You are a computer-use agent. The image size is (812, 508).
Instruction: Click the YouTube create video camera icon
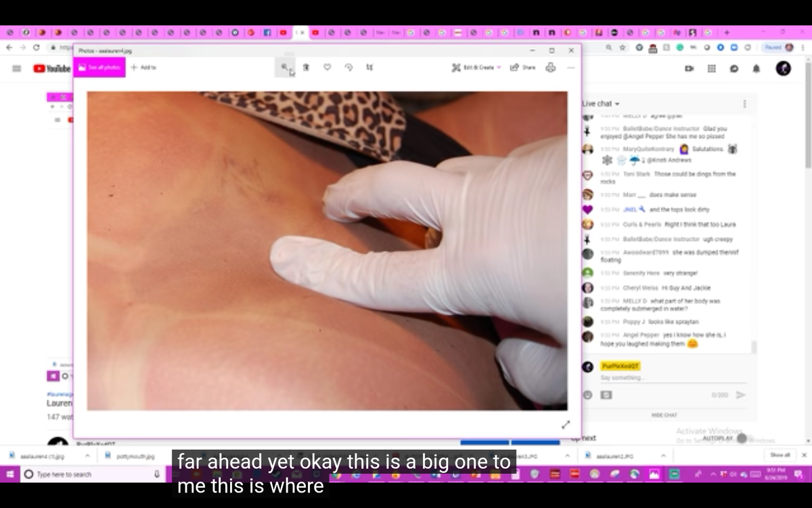pyautogui.click(x=689, y=68)
